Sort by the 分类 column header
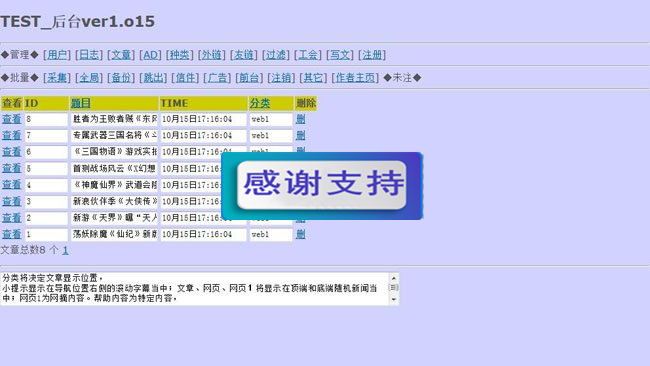650x366 pixels. coord(260,103)
